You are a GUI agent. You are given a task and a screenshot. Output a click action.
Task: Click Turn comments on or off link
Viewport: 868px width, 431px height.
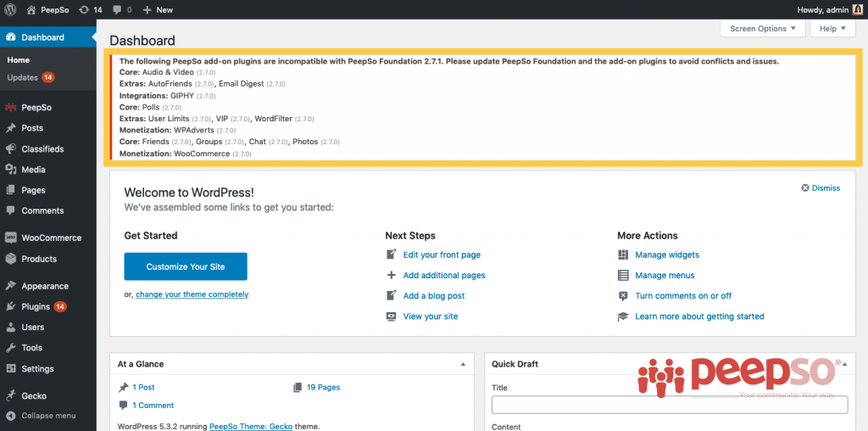pyautogui.click(x=683, y=296)
